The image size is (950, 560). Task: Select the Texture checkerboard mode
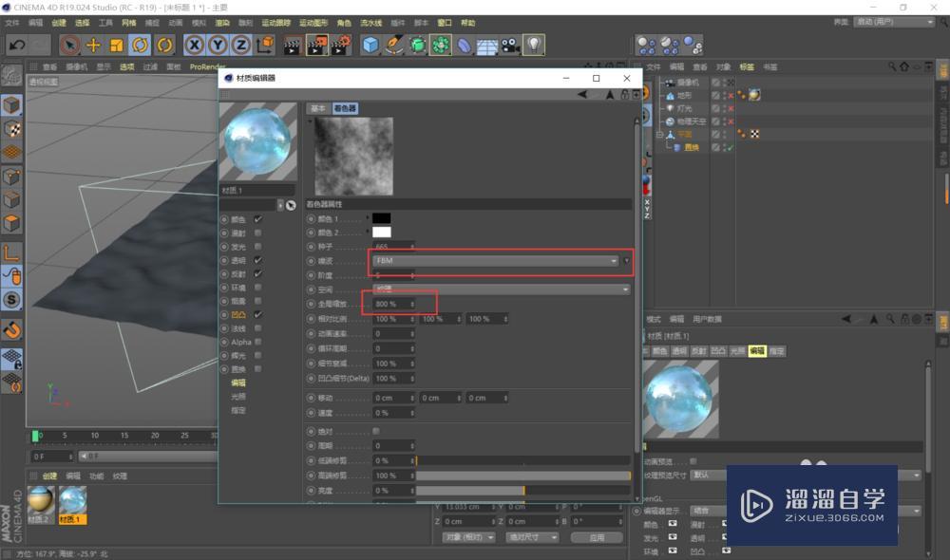11,128
